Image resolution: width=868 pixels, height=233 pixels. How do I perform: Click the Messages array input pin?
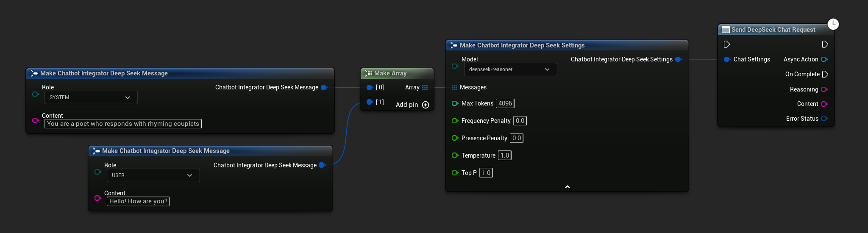tap(454, 87)
